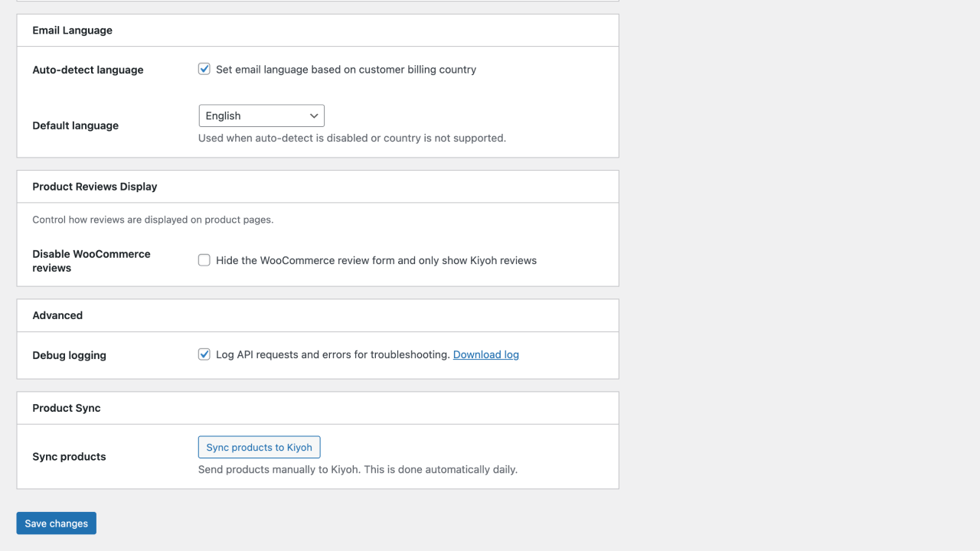Click the Advanced section header
Viewport: 980px width, 551px height.
point(57,315)
